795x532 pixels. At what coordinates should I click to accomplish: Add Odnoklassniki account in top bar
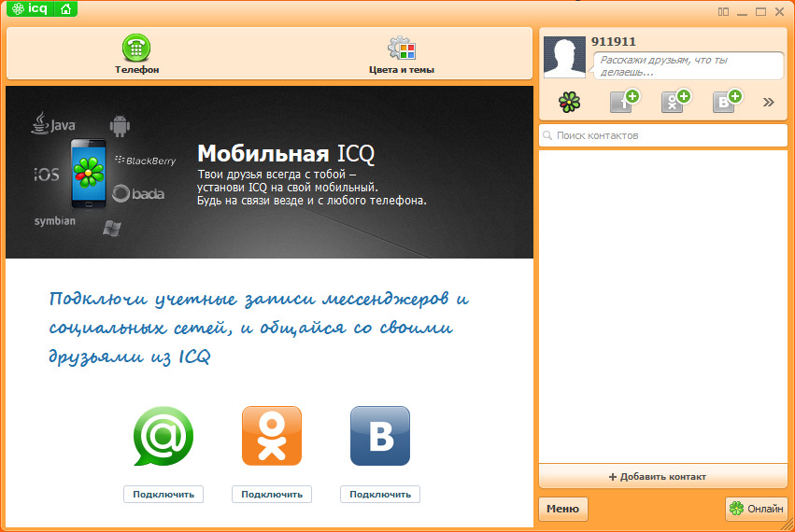click(x=675, y=101)
